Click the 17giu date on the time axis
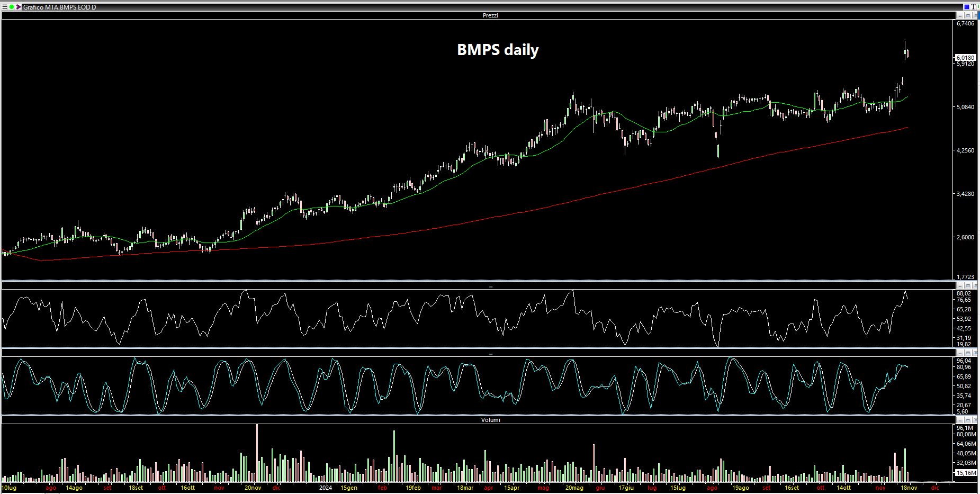The width and height of the screenshot is (980, 494). (x=626, y=488)
